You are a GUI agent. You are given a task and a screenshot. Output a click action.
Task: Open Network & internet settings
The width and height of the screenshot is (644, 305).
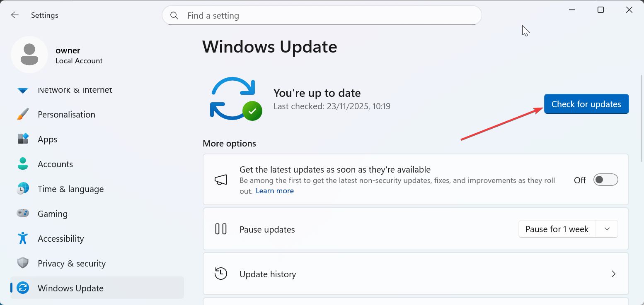(x=75, y=90)
